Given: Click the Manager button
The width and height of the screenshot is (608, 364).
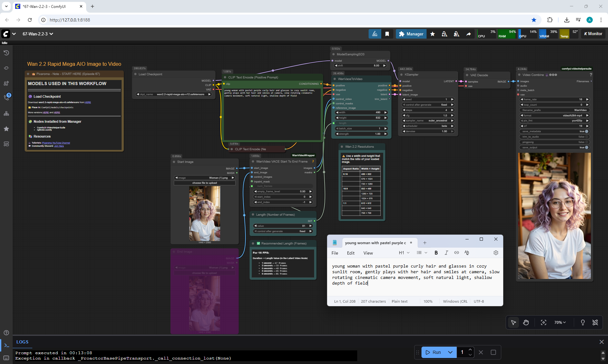Looking at the screenshot, I should pos(411,34).
